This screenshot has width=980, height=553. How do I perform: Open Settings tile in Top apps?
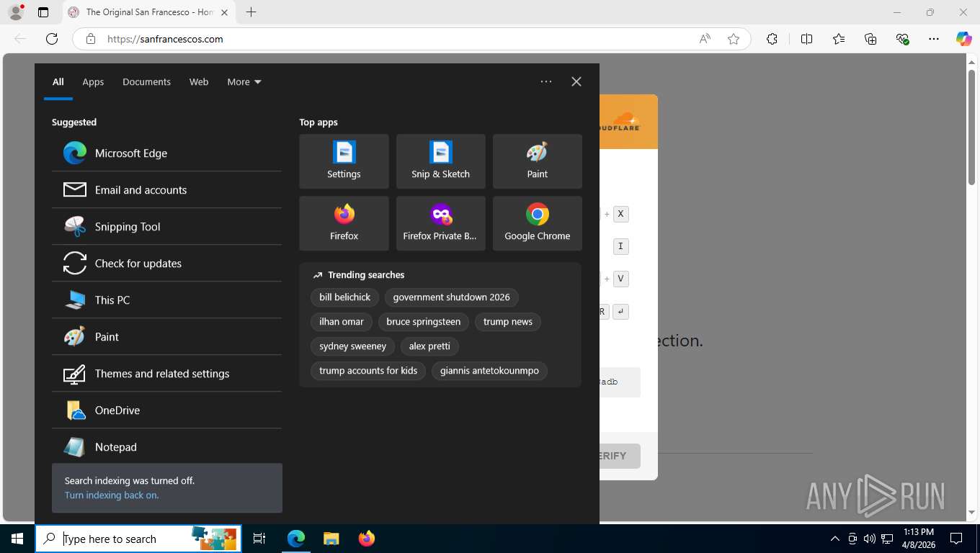click(x=344, y=161)
